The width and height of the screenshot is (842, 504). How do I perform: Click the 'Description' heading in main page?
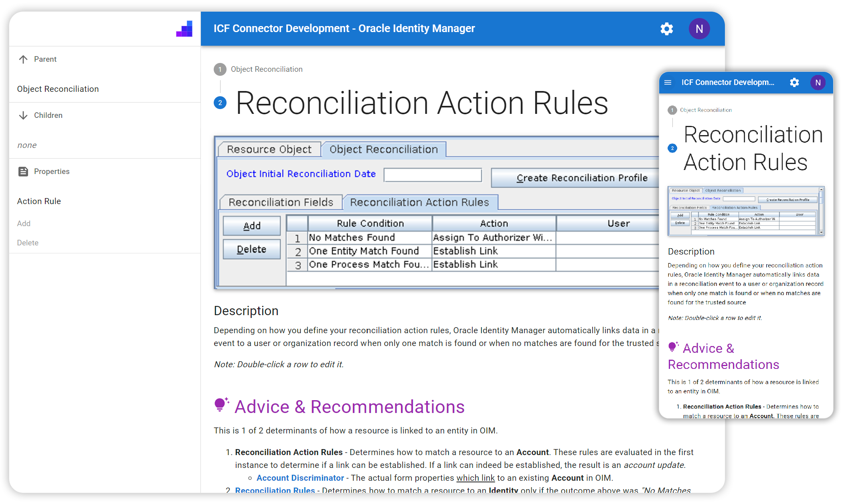(246, 311)
